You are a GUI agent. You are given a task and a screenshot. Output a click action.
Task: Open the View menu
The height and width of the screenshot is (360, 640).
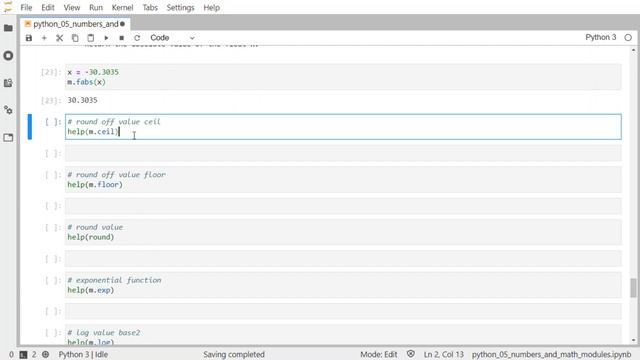72,7
